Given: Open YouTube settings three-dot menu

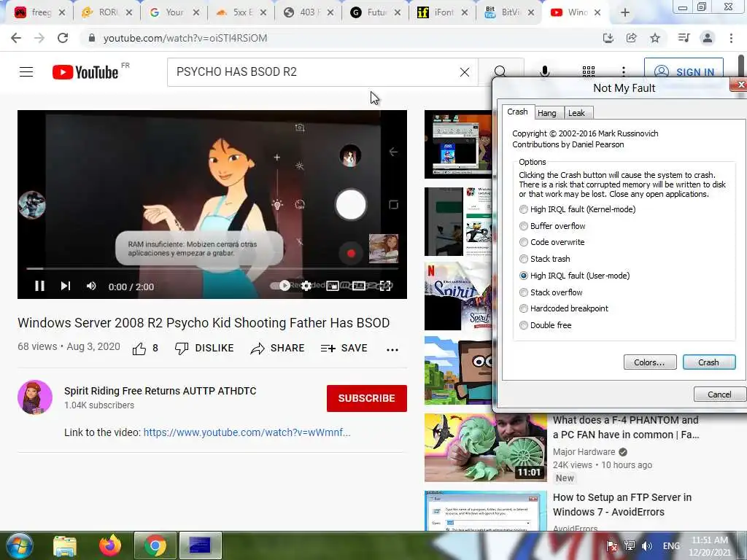Looking at the screenshot, I should point(624,72).
